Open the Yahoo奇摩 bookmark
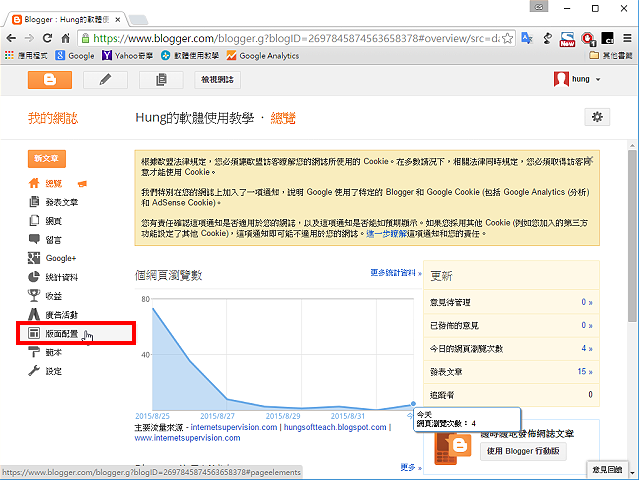640x481 pixels. (x=127, y=56)
